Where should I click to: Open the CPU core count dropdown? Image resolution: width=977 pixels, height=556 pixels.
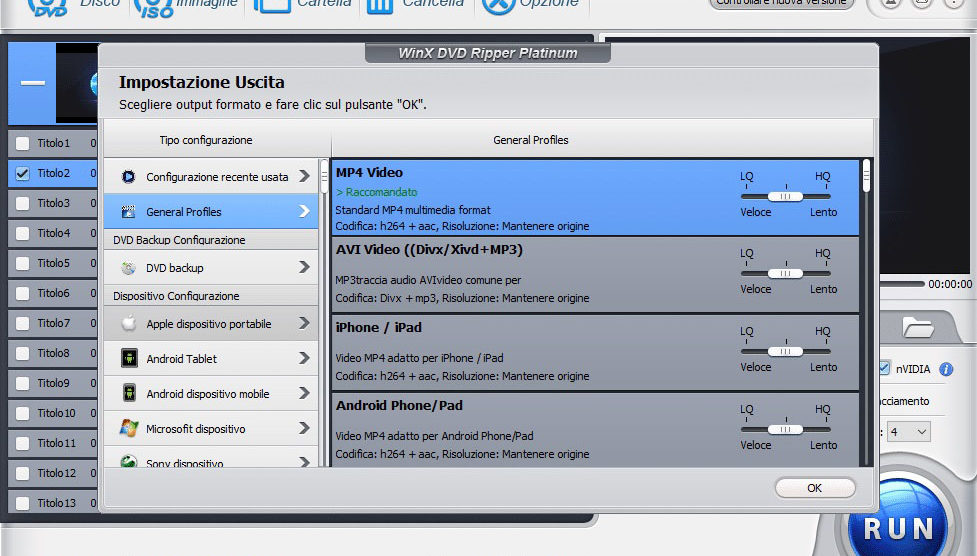(908, 431)
